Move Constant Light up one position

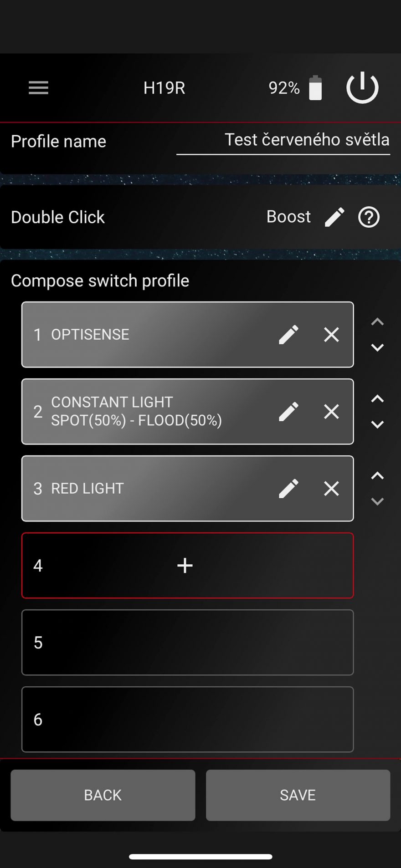click(377, 399)
